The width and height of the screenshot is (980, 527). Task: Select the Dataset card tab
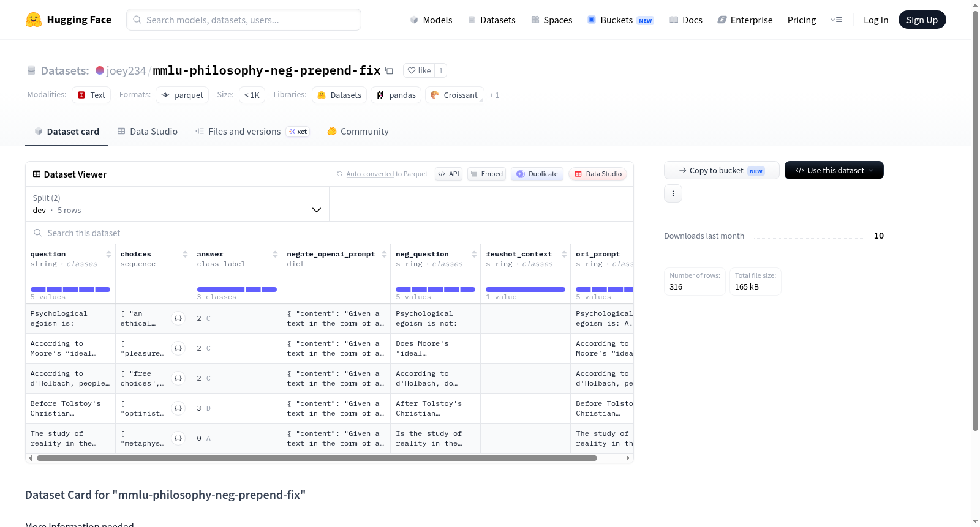pyautogui.click(x=66, y=132)
